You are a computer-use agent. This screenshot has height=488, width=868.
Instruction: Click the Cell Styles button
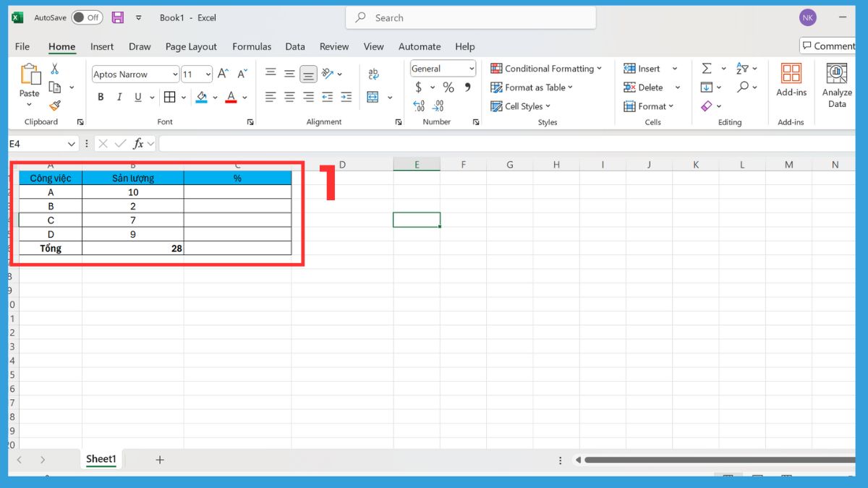(x=522, y=106)
